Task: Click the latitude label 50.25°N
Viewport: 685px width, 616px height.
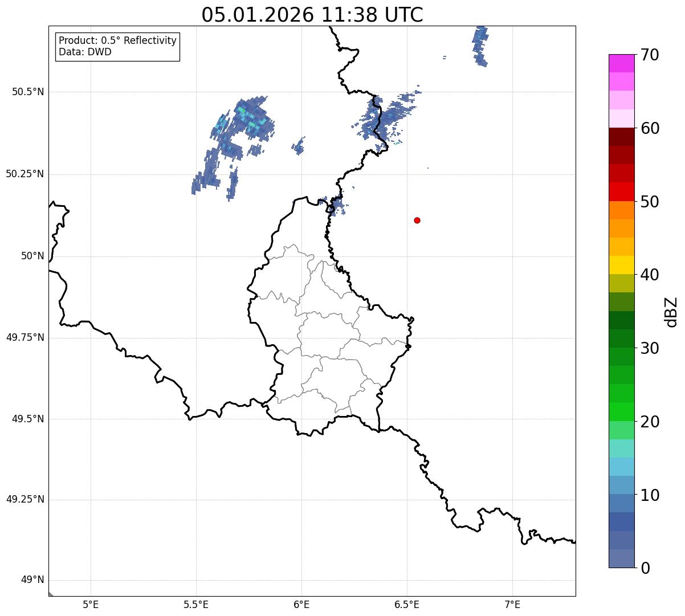Action: coord(25,174)
